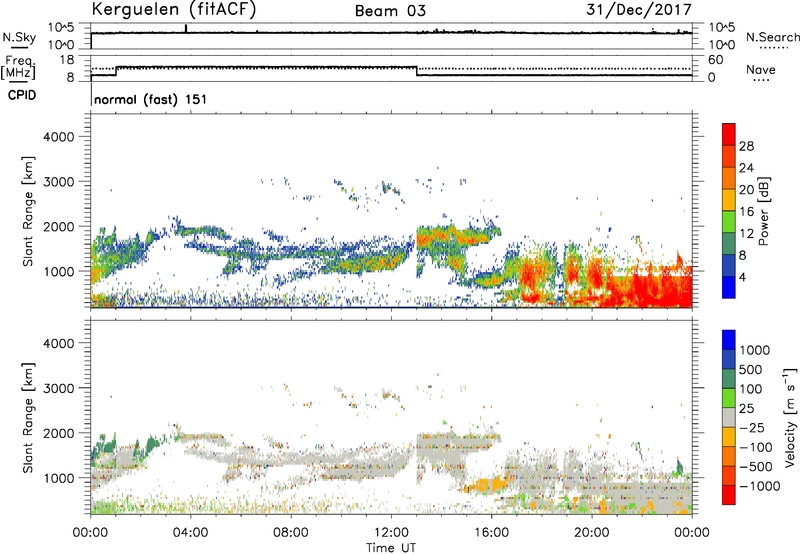Click the 'Velocity [m s-1]' colorbar label
This screenshot has height=554, width=800.
(x=789, y=417)
